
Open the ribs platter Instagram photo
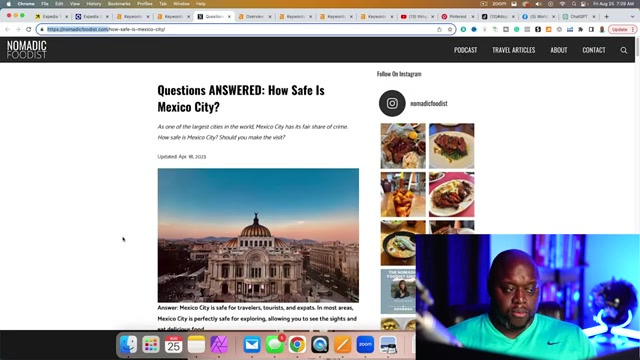403,146
